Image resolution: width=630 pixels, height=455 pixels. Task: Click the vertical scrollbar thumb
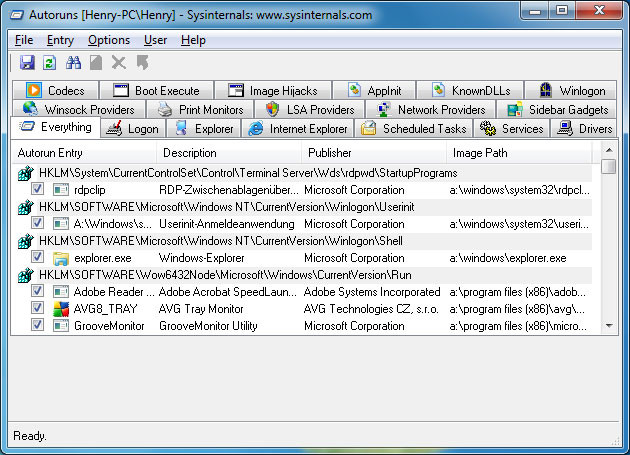610,166
